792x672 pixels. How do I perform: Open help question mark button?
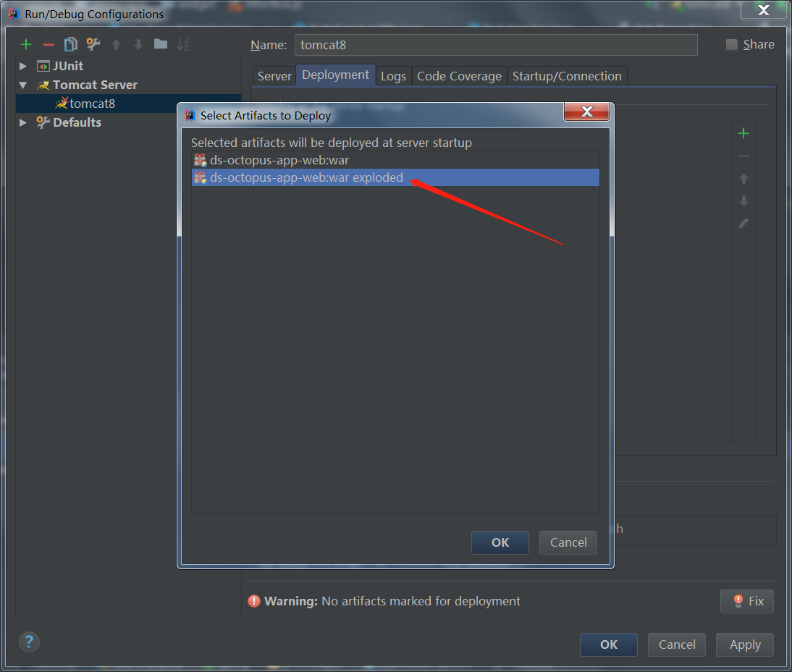29,642
